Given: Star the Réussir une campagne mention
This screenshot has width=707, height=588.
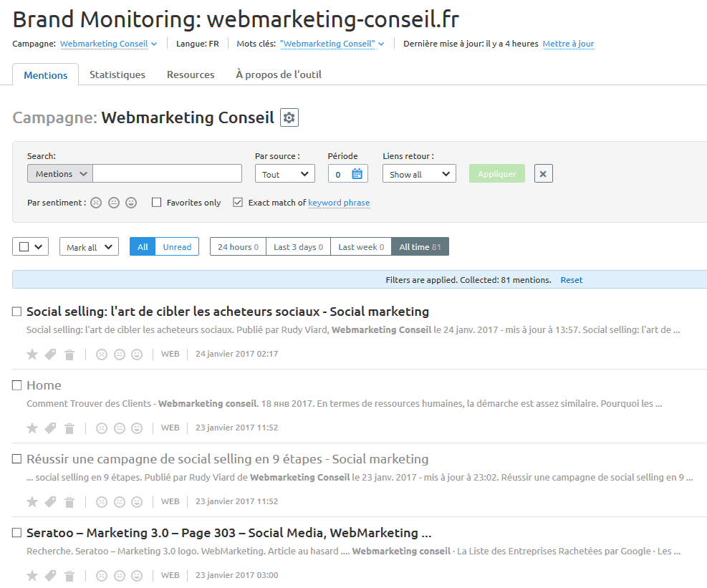Looking at the screenshot, I should click(x=32, y=502).
